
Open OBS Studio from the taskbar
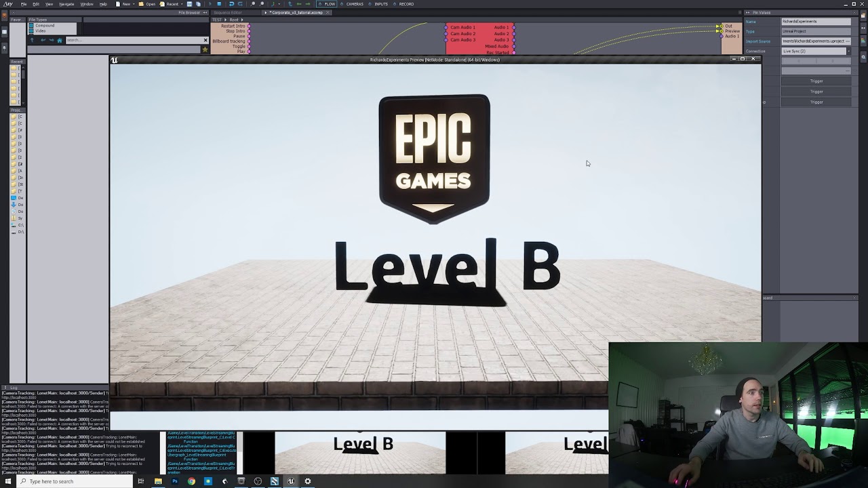pos(258,481)
